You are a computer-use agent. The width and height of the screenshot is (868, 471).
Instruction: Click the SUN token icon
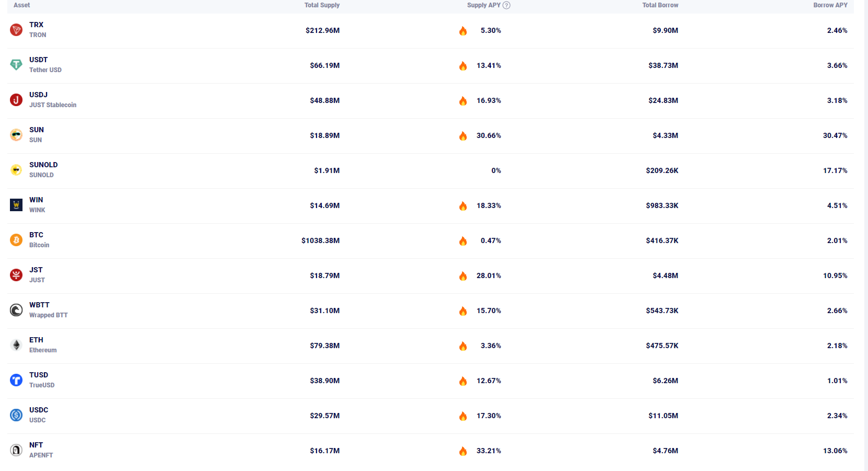point(16,135)
